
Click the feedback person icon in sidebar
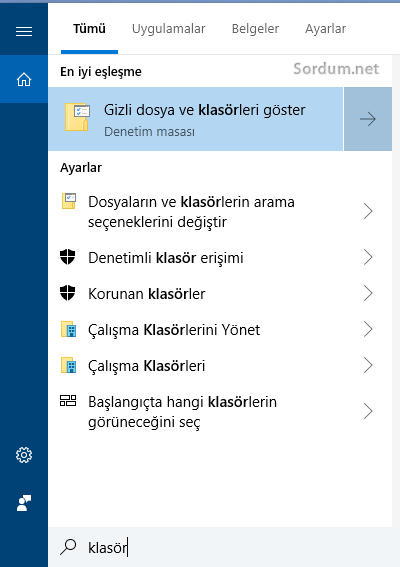pyautogui.click(x=24, y=503)
